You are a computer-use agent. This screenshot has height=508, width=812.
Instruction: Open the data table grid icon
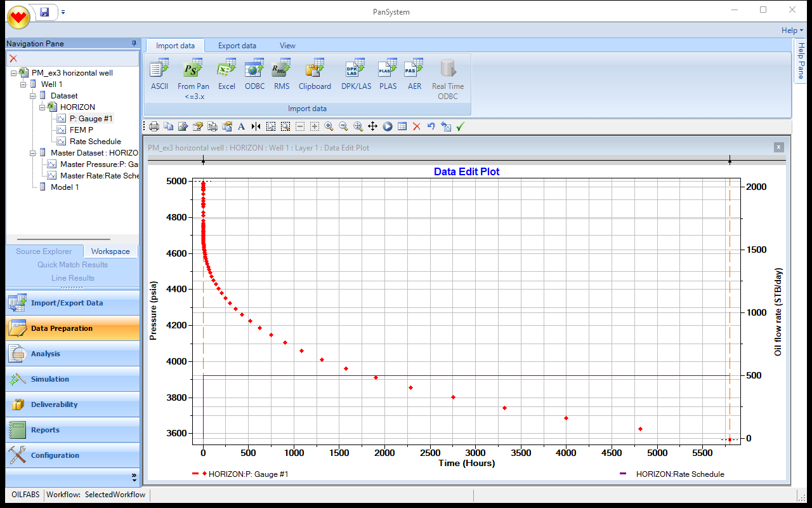click(402, 126)
